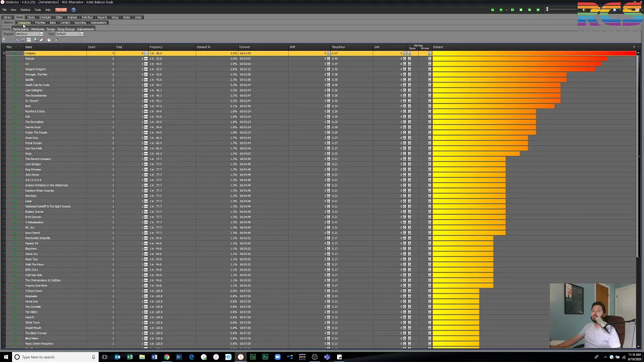Open the play button dropdown arrow
Viewport: 644px width, 362px height.
[507, 10]
